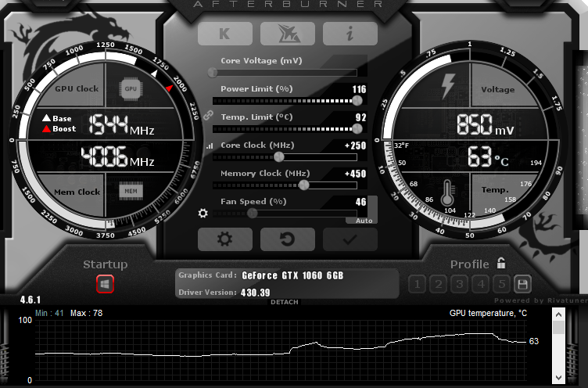This screenshot has height=388, width=588.
Task: Click the red Boost triangle legend
Action: pyautogui.click(x=46, y=129)
